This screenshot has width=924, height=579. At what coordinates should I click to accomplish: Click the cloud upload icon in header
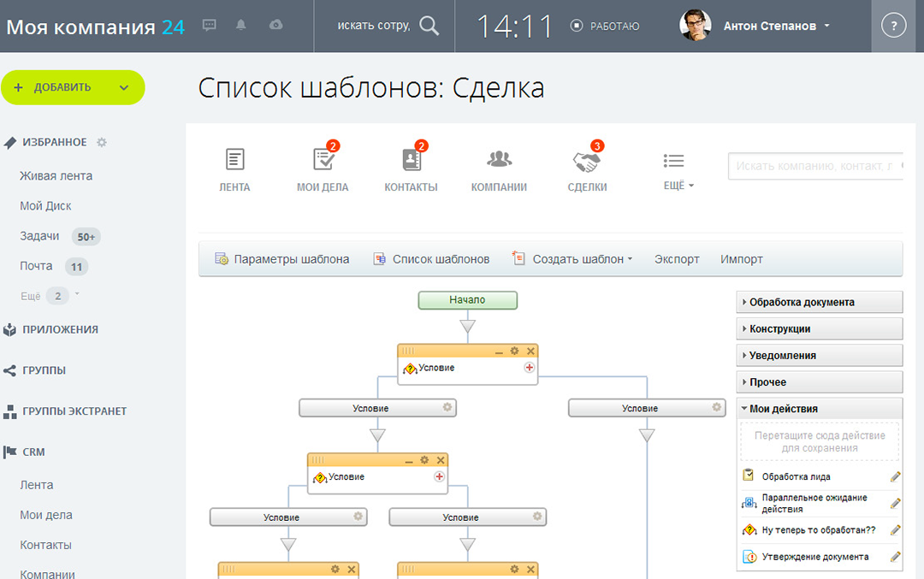[x=275, y=26]
